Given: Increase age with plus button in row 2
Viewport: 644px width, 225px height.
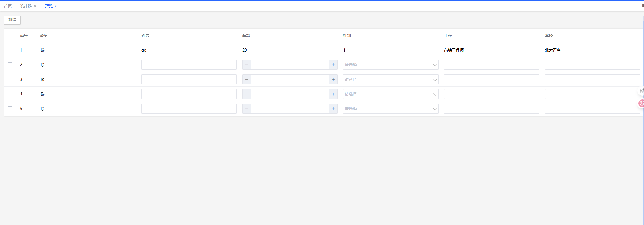Looking at the screenshot, I should 333,65.
